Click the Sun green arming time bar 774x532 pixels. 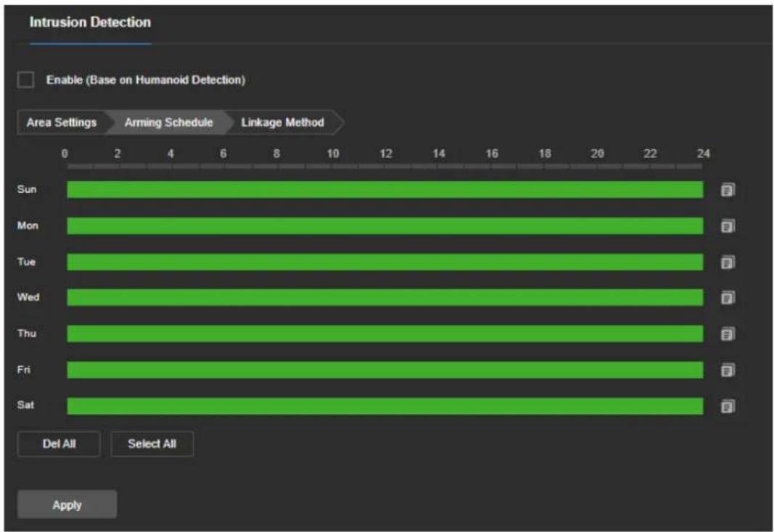pos(385,190)
